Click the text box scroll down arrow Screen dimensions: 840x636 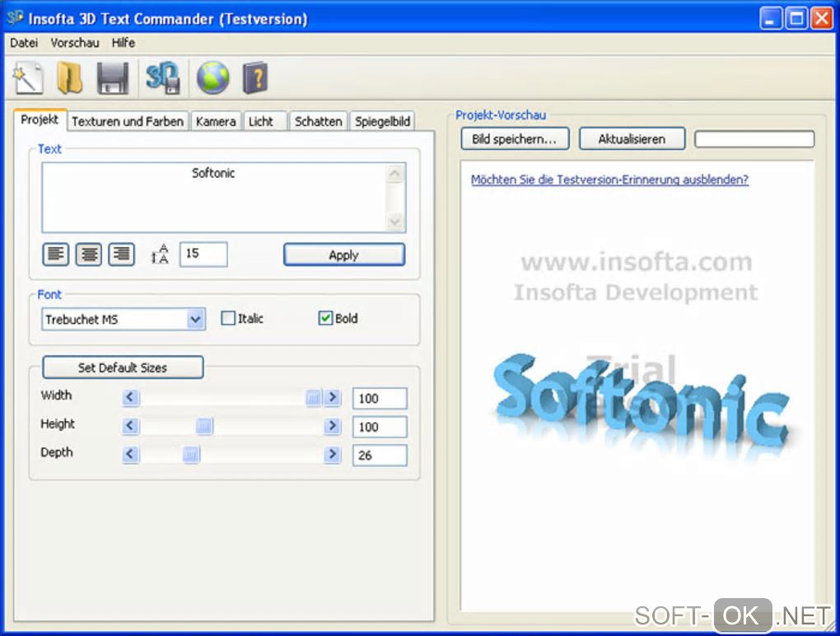tap(394, 221)
